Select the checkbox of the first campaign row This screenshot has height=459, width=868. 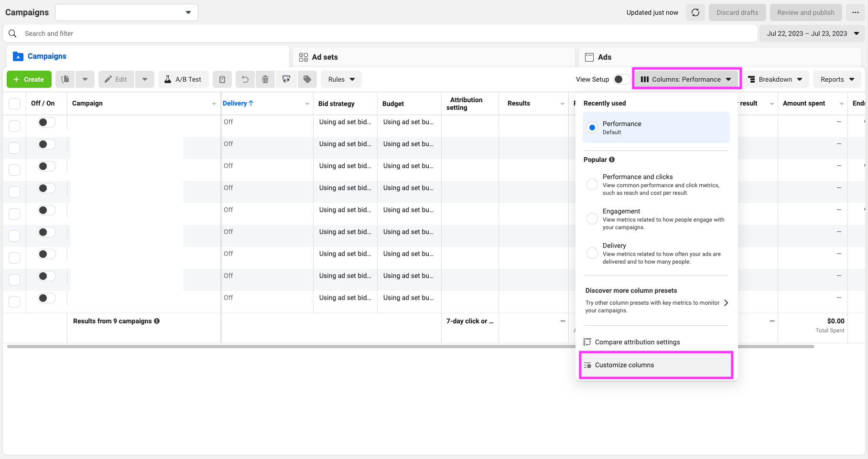(x=14, y=126)
